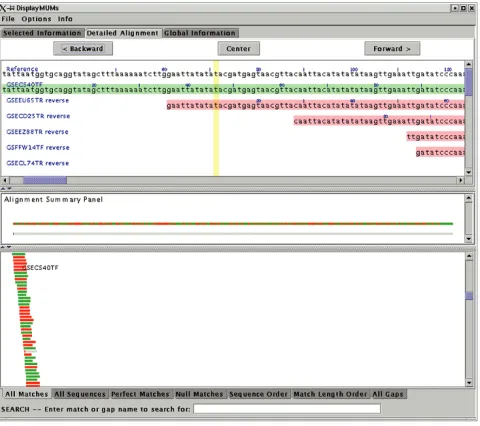Viewport: 480px width, 426px height.
Task: Click Alignment Summary Panel scroll up arrow
Action: [x=469, y=198]
